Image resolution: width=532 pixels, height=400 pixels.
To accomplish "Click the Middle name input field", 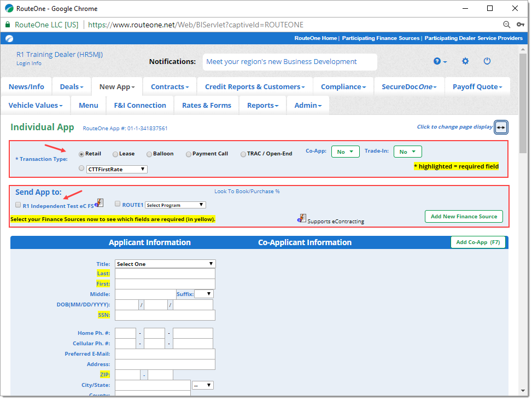I will [x=145, y=294].
